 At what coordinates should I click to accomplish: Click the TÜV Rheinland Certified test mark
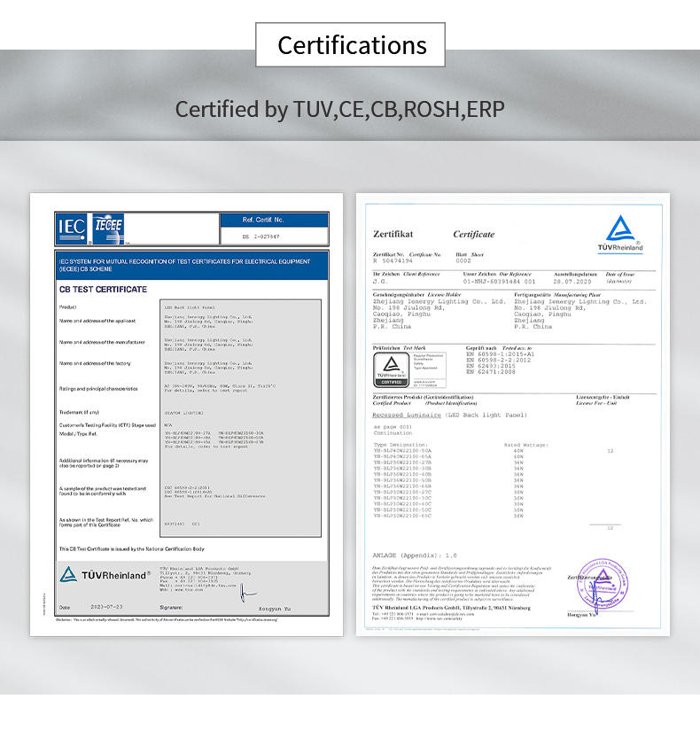coord(392,369)
